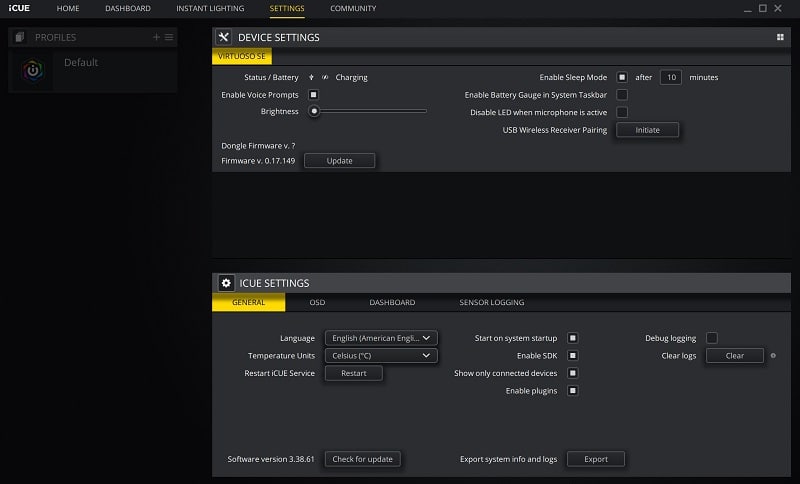Open the SENSOR LOGGING tab

tap(491, 302)
